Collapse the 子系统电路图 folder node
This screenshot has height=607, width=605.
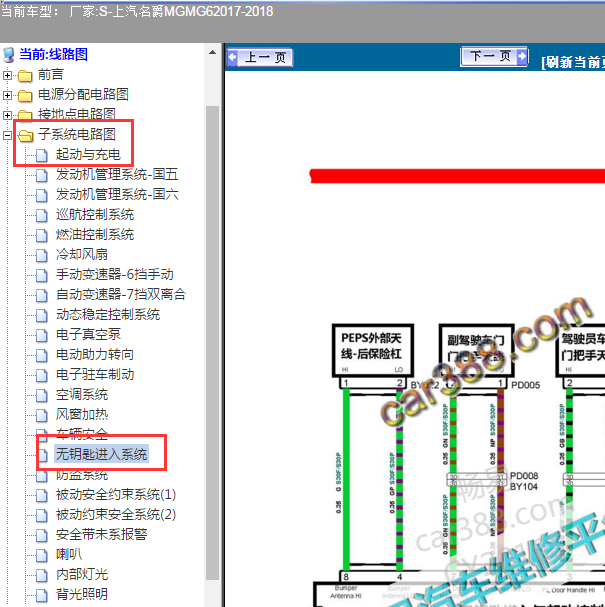coord(7,135)
